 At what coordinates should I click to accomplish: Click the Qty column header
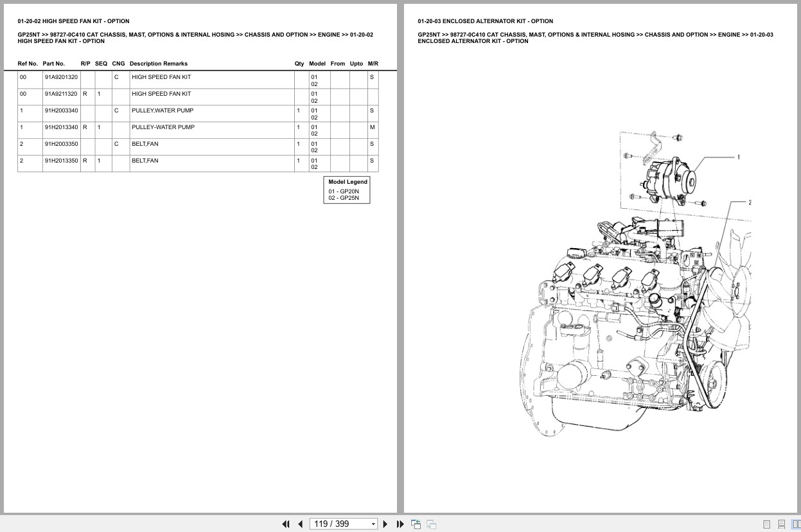(x=299, y=64)
